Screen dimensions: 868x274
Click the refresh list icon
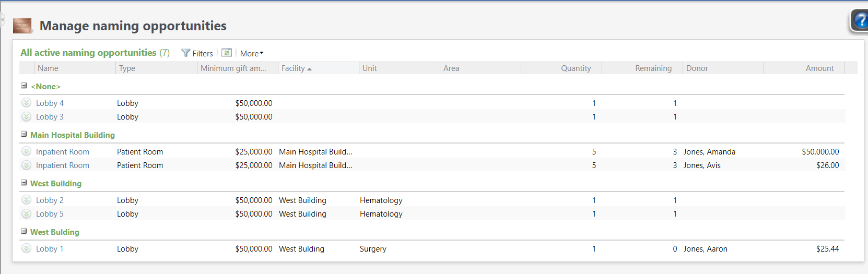(227, 53)
